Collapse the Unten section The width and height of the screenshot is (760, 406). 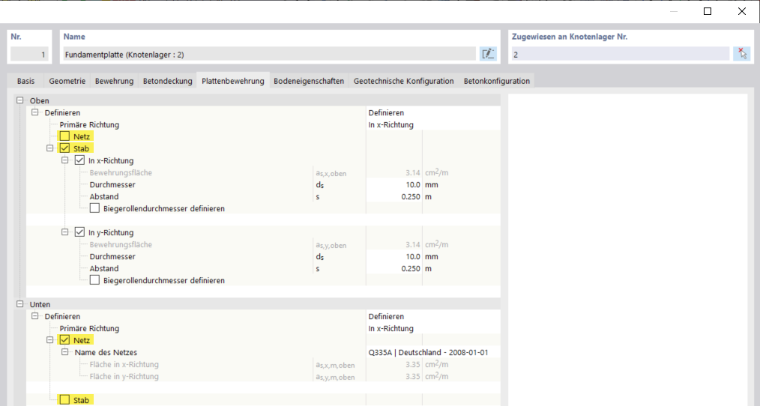(20, 304)
